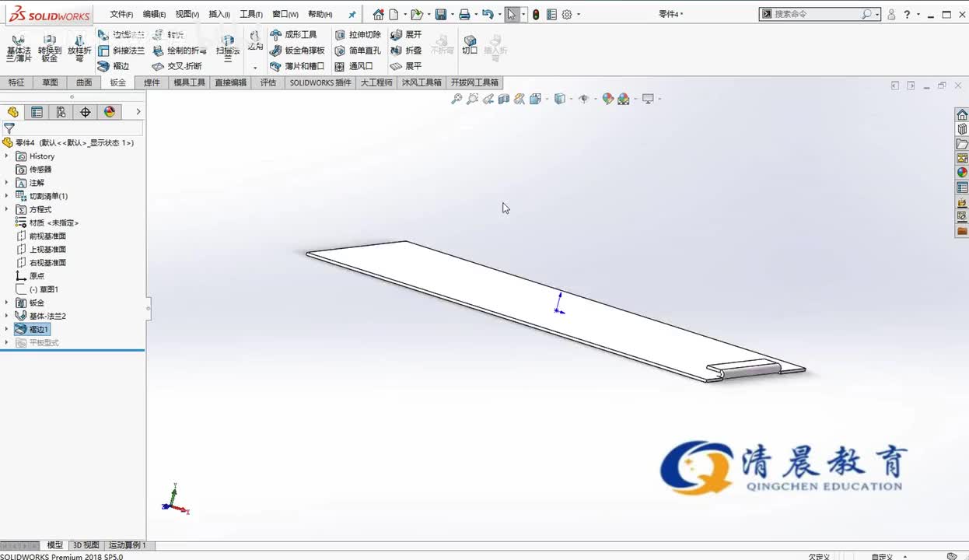Click Zoom to Fit in view toolbar
The width and height of the screenshot is (969, 560).
coord(457,99)
